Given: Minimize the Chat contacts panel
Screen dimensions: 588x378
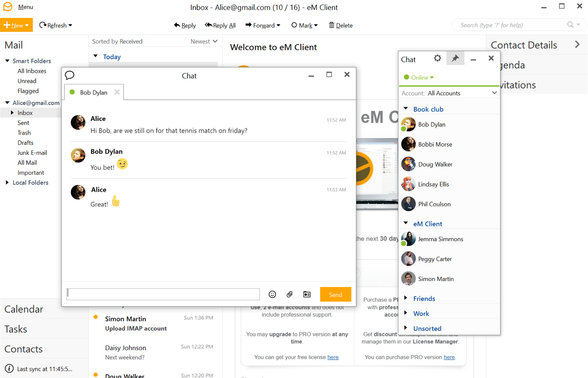Looking at the screenshot, I should click(473, 59).
